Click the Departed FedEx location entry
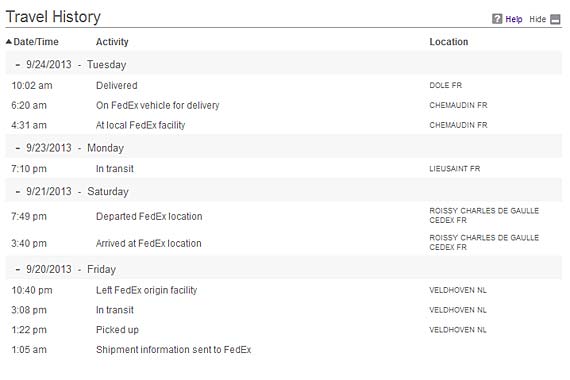Viewport: 570px width, 380px height. click(x=284, y=216)
